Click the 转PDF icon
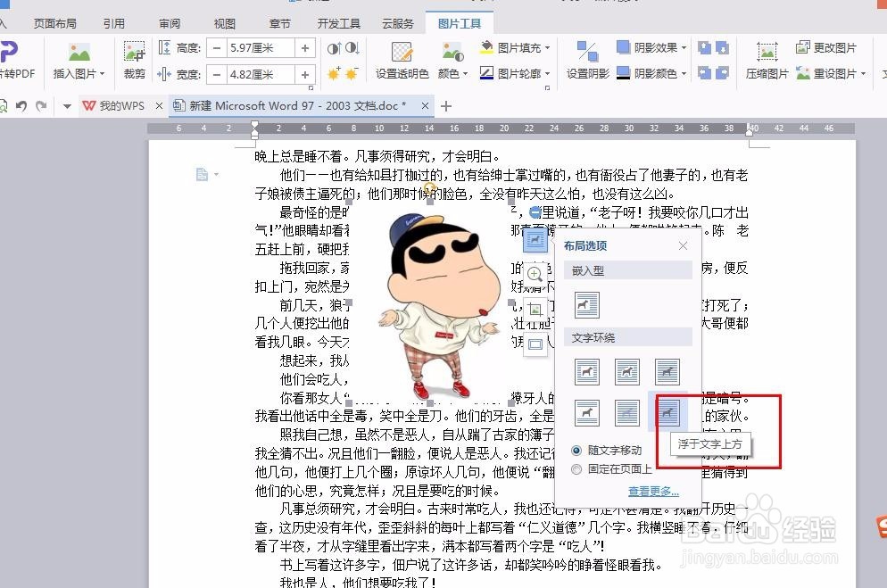The image size is (887, 588). point(10,52)
